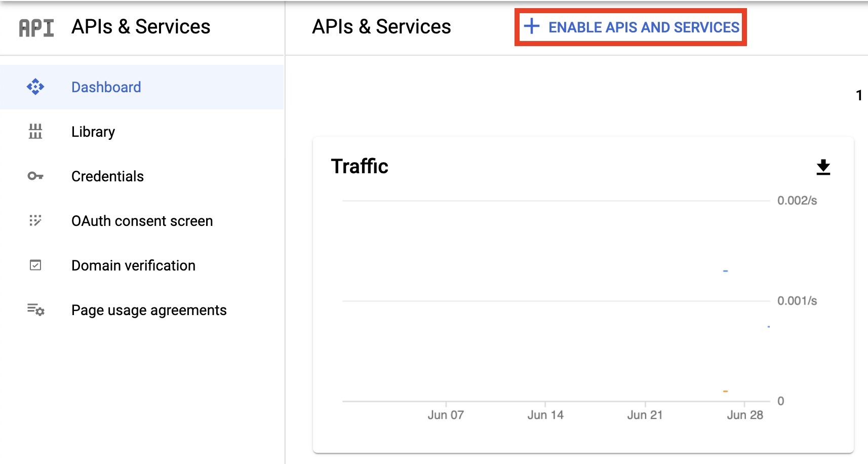This screenshot has height=464, width=868.
Task: Click the Traffic card heading
Action: point(360,167)
